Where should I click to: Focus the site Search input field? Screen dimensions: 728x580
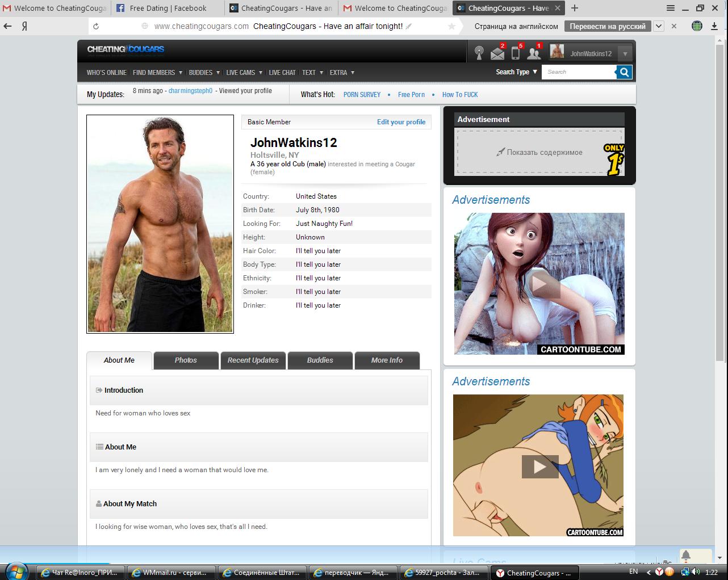pyautogui.click(x=579, y=72)
